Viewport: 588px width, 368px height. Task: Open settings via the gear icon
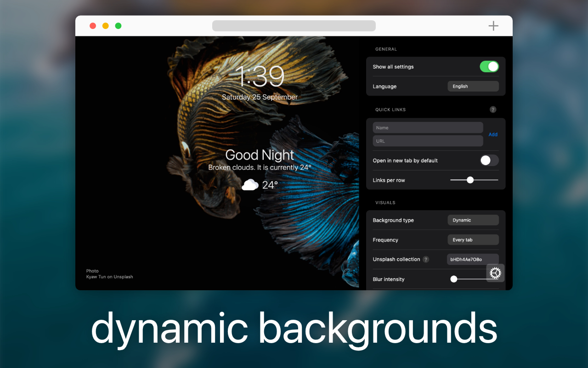pos(495,273)
